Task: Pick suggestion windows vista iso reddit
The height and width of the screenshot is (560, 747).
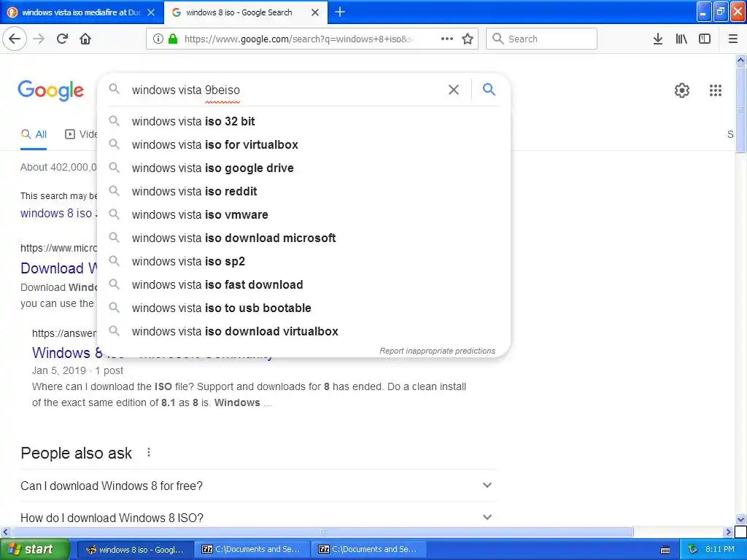Action: (303, 191)
